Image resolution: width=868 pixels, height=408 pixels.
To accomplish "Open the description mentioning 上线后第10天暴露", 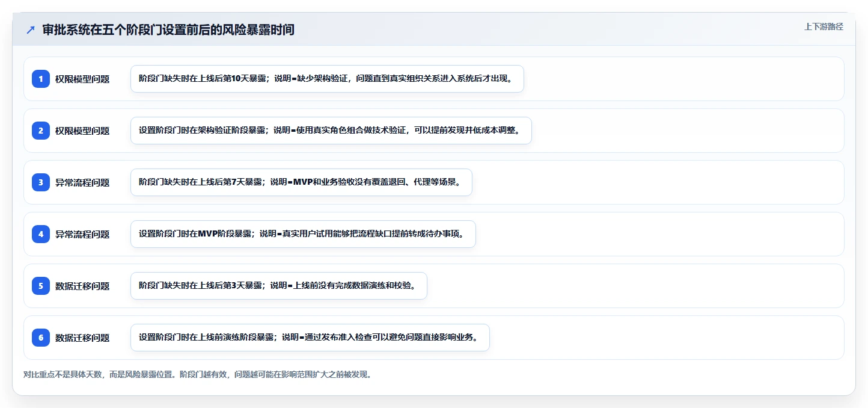I will (x=327, y=79).
